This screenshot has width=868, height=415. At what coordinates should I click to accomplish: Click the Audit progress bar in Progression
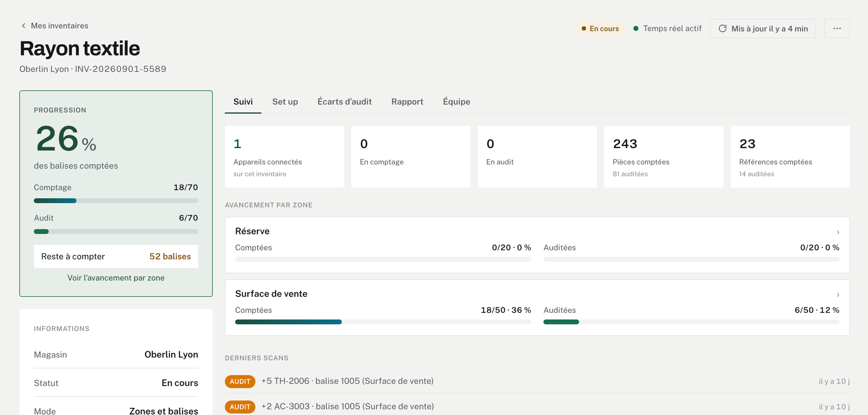(116, 231)
